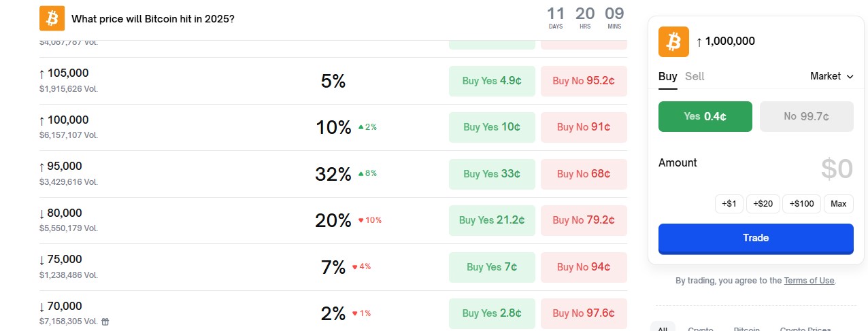Switch to the Buy tab

point(667,77)
